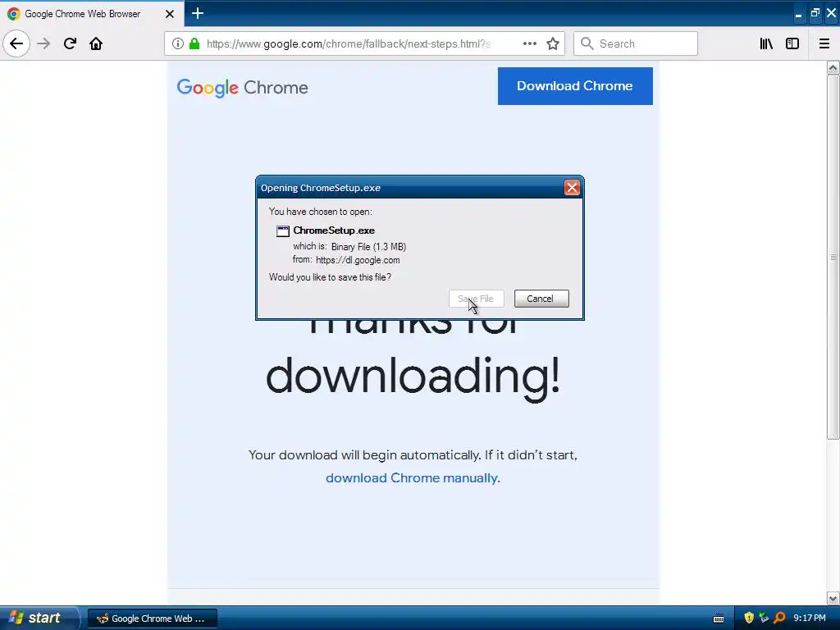Toggle the sidebar view icon

point(792,43)
